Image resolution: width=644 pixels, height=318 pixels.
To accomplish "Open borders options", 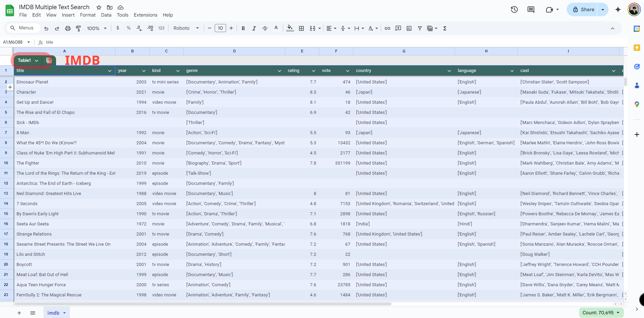I will tap(301, 28).
